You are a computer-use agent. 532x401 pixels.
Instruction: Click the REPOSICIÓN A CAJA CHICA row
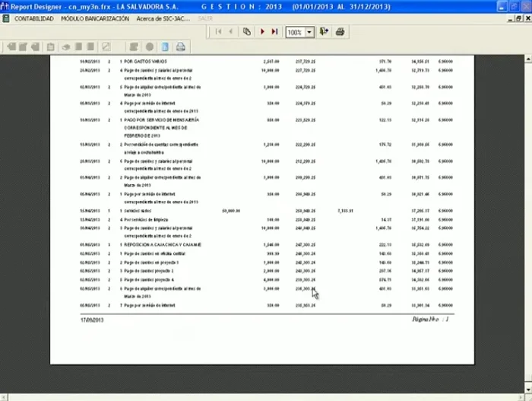pos(160,245)
